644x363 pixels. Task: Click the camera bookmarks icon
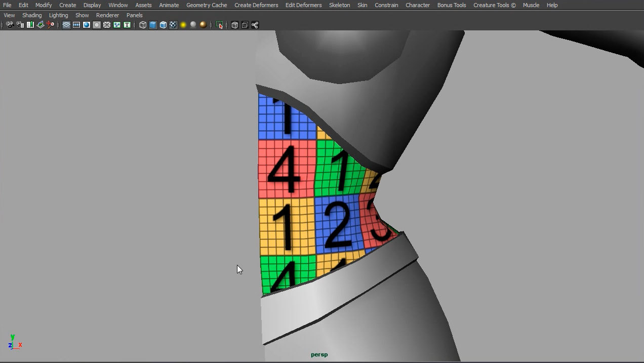coord(30,25)
